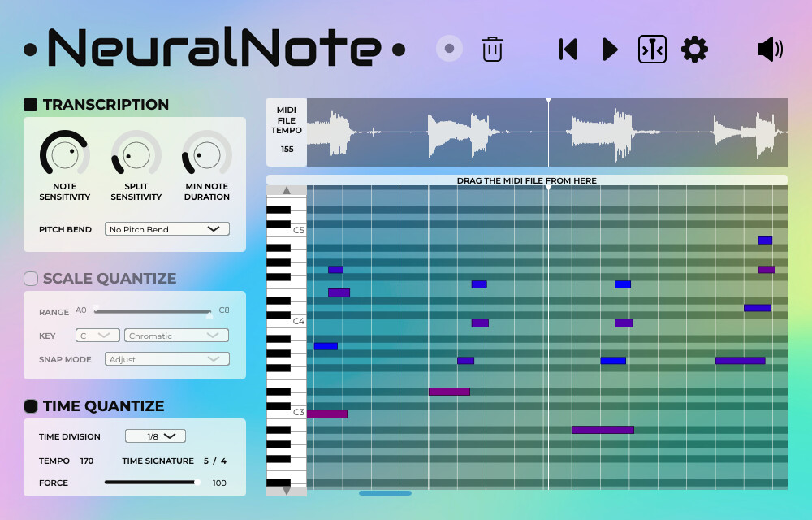
Task: Open the Chromatic scale dropdown
Action: (x=176, y=335)
